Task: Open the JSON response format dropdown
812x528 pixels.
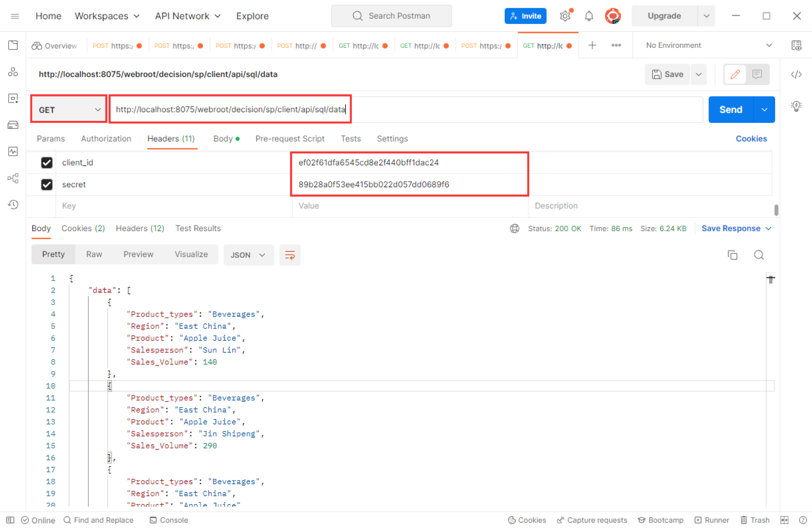Action: (248, 255)
